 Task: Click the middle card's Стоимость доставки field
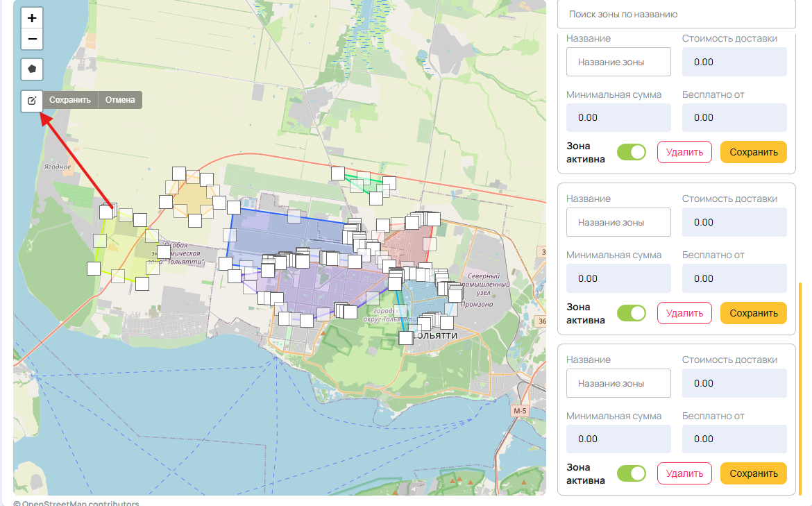tap(734, 222)
